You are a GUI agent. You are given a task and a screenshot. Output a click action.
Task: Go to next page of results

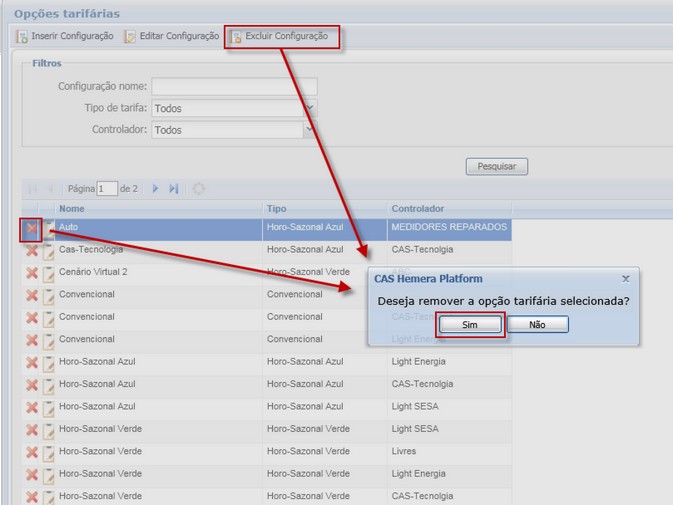click(155, 188)
